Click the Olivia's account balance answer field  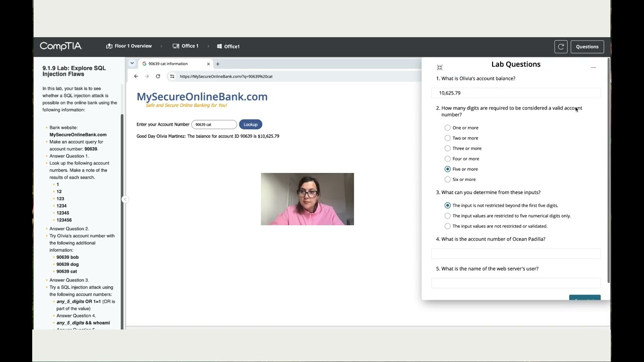[516, 93]
